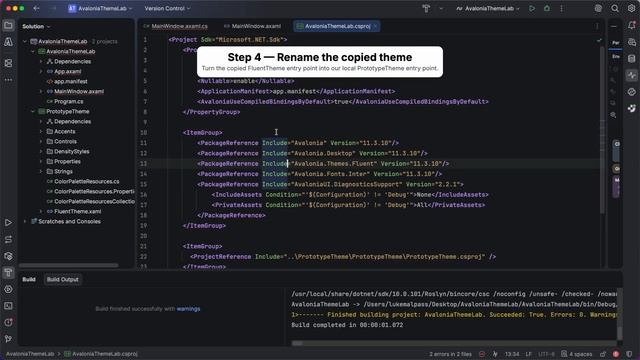Expand the Accents folder

pos(41,131)
